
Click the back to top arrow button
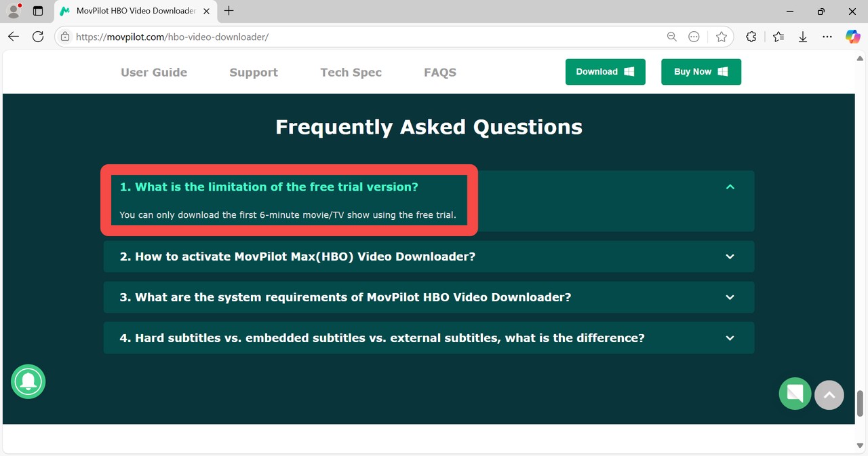(829, 395)
